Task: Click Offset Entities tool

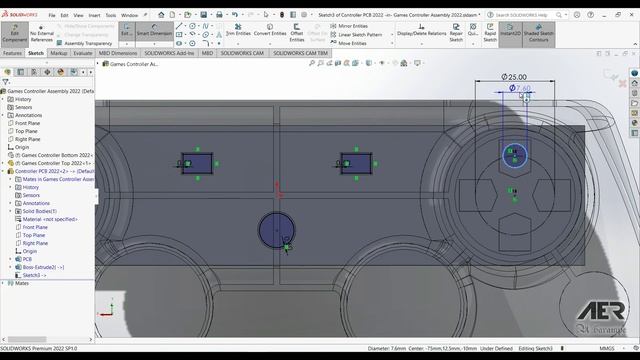Action: coord(297,33)
